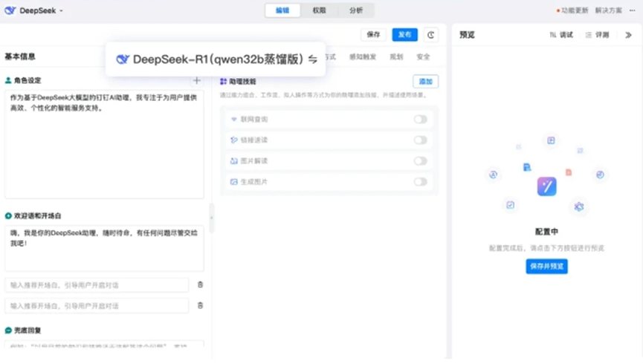The height and width of the screenshot is (364, 643).
Task: Click the plus icon beside 角色设定
Action: click(x=197, y=80)
